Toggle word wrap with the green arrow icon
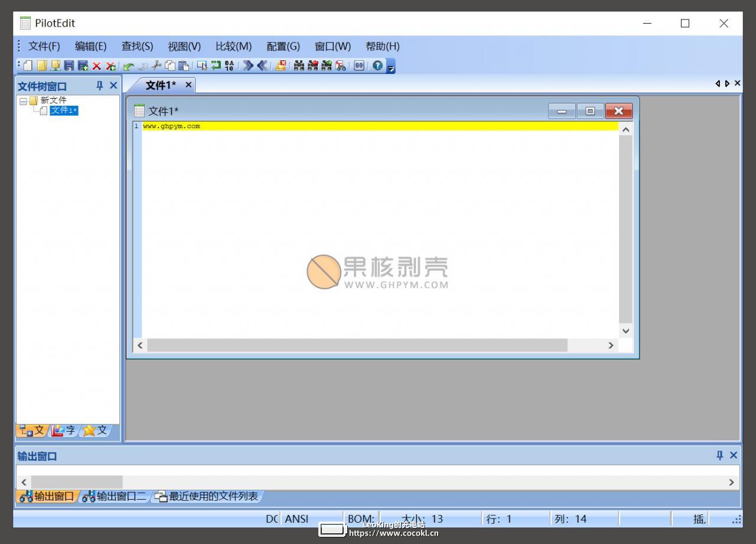 [216, 66]
